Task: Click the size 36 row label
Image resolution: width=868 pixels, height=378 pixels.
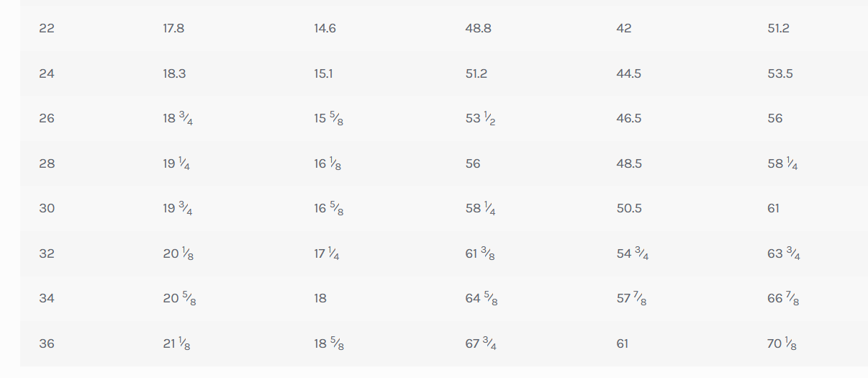Action: coord(47,343)
